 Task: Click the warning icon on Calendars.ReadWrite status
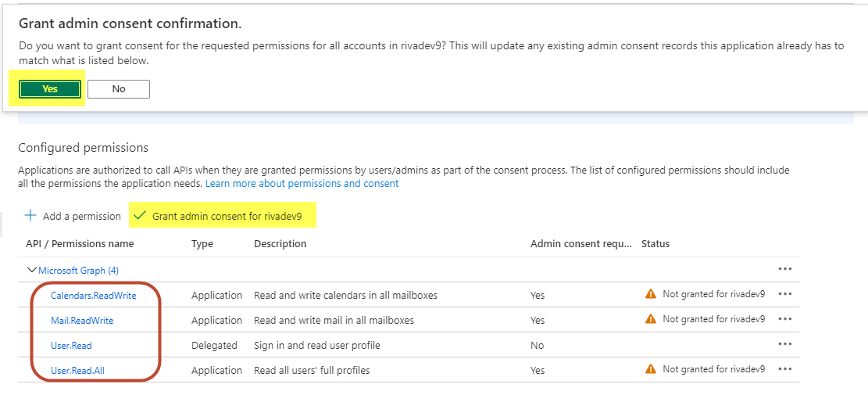pyautogui.click(x=650, y=294)
